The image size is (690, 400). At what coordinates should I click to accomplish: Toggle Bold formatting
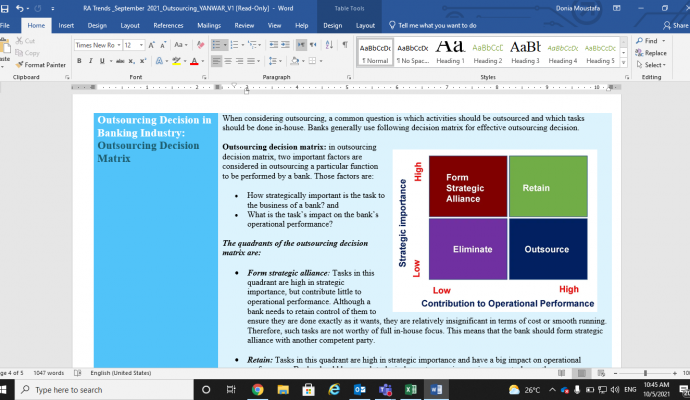[x=78, y=61]
